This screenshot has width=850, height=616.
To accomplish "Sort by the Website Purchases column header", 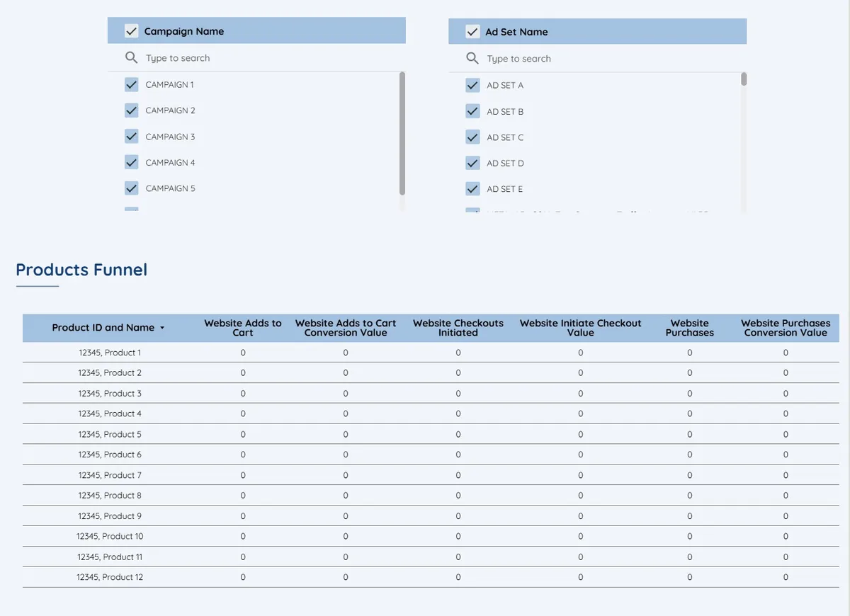I will (x=689, y=328).
